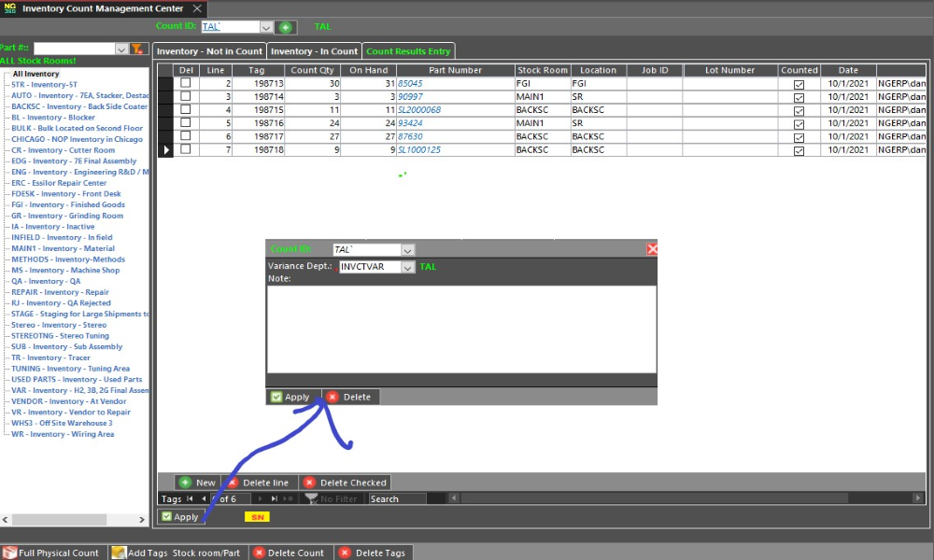The height and width of the screenshot is (560, 934).
Task: Open Add Tags Stock room/Part
Action: tap(176, 553)
